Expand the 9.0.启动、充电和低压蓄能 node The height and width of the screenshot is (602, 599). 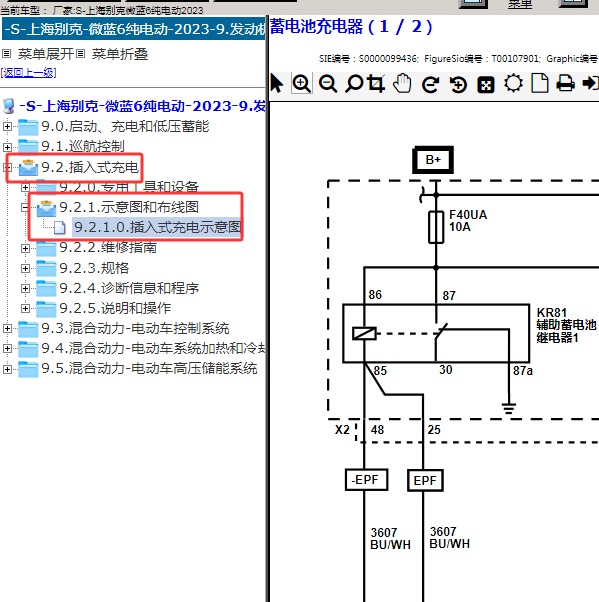(7, 126)
